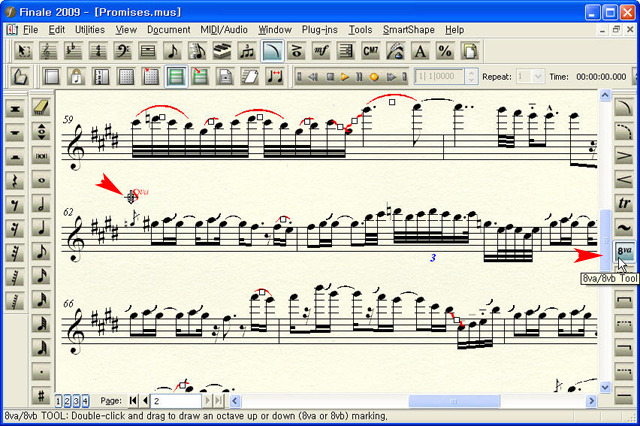Select the Repeat tool
This screenshot has width=640, height=426.
click(346, 51)
